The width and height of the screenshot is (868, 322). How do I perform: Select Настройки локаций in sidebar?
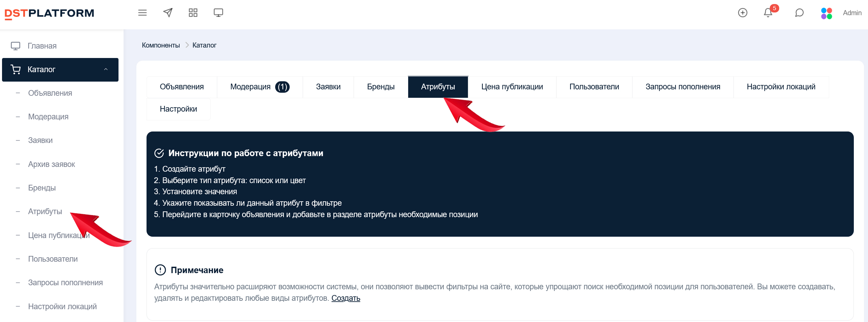click(x=62, y=306)
